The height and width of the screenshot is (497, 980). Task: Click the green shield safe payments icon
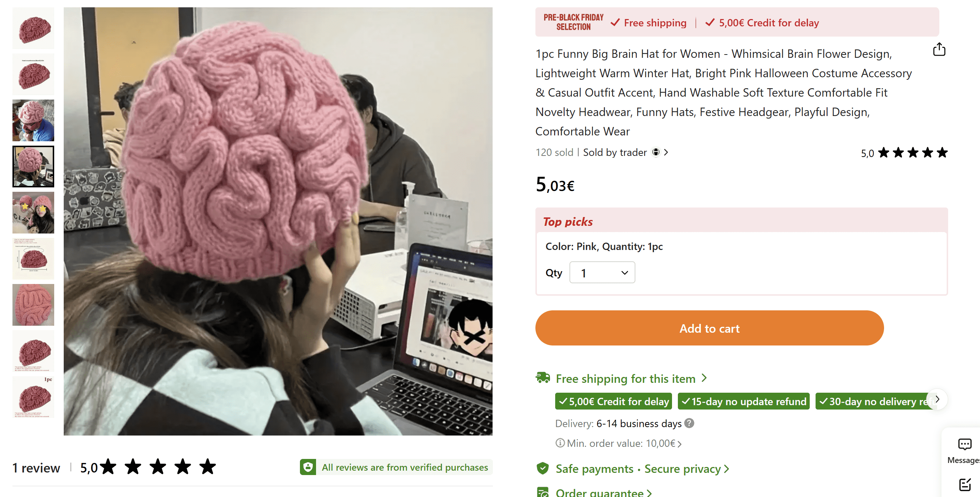coord(542,468)
